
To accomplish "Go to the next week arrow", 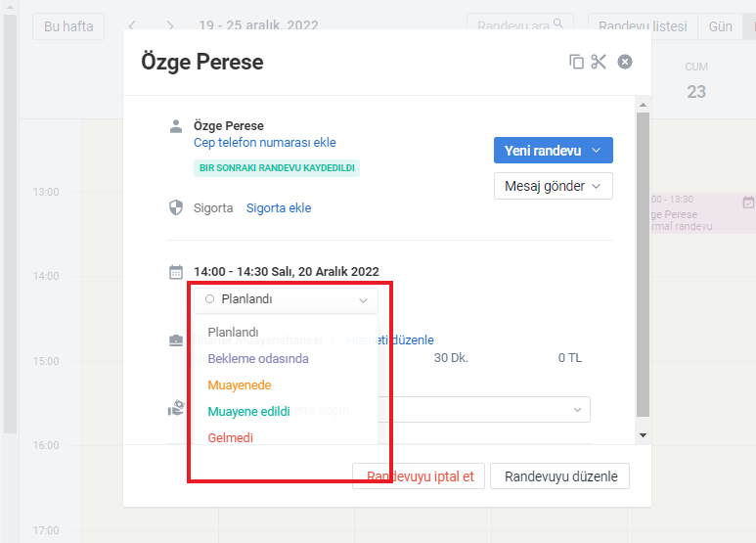I will coord(170,25).
